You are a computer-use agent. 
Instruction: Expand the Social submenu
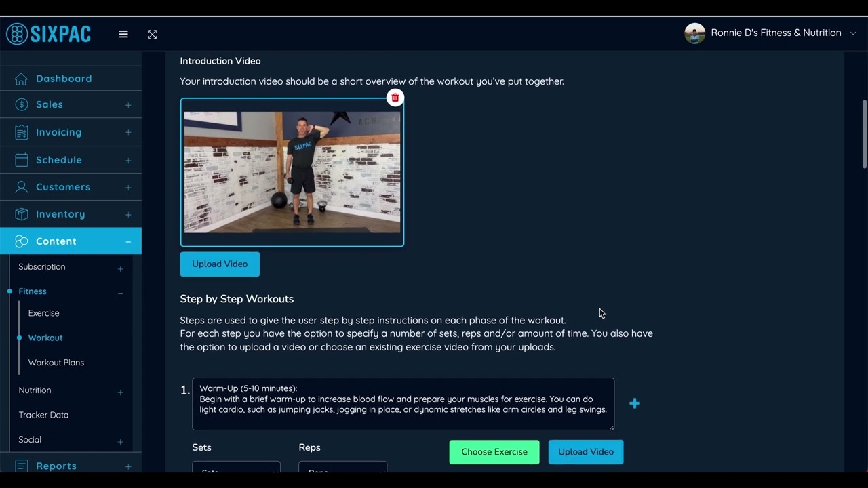point(121,442)
